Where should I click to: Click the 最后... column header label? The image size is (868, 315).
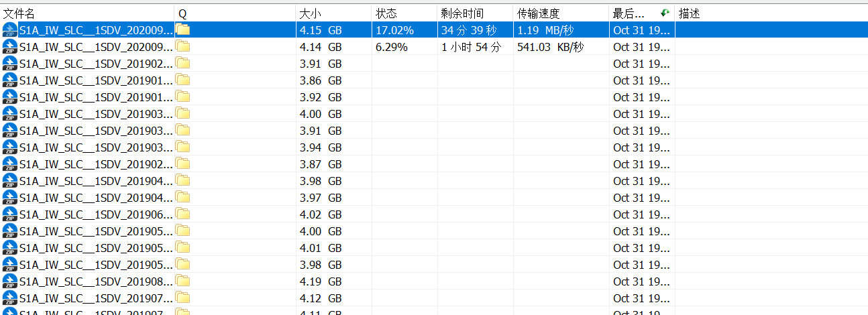pyautogui.click(x=629, y=13)
